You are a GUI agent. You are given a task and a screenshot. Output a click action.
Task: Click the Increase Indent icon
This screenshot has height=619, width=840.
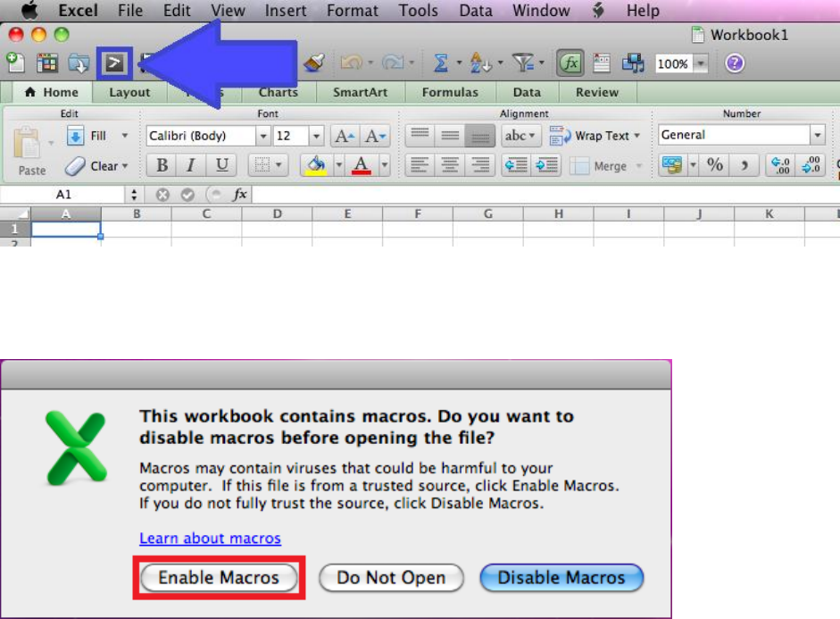coord(546,165)
